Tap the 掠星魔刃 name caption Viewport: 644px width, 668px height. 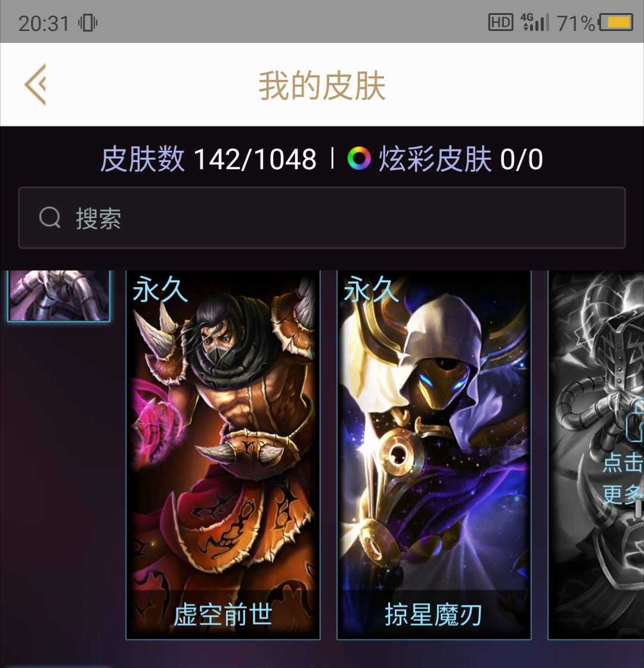434,615
